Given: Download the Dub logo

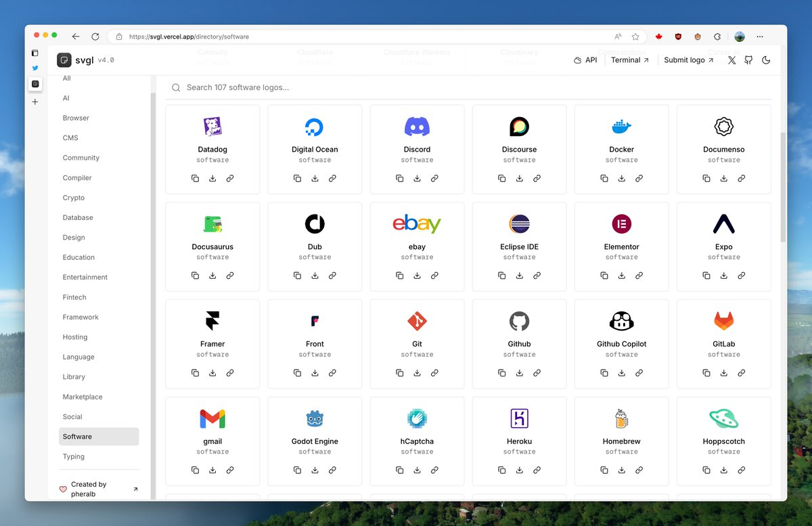Looking at the screenshot, I should 315,276.
